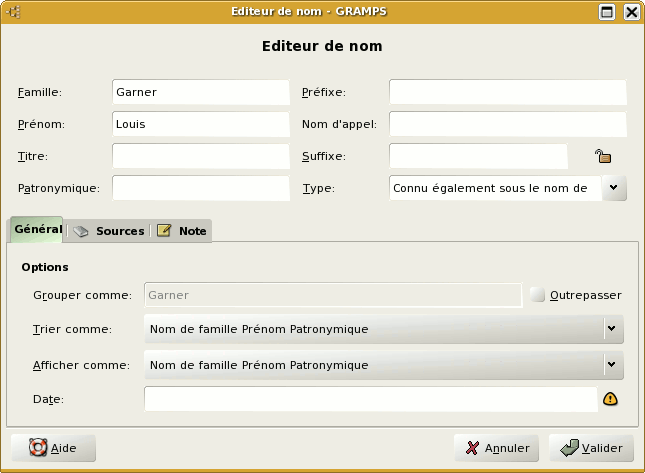Open the Note tab

pyautogui.click(x=182, y=231)
